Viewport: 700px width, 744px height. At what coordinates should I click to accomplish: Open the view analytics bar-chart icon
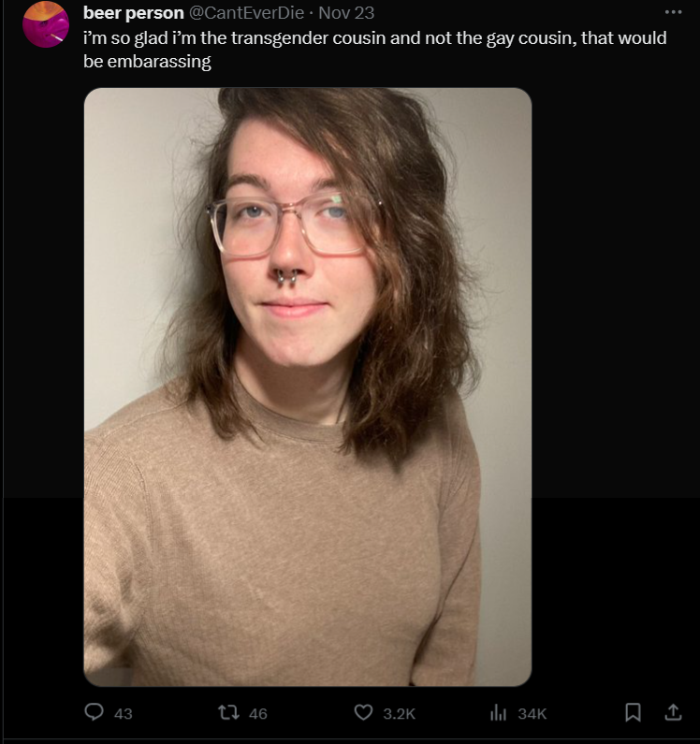tap(498, 713)
